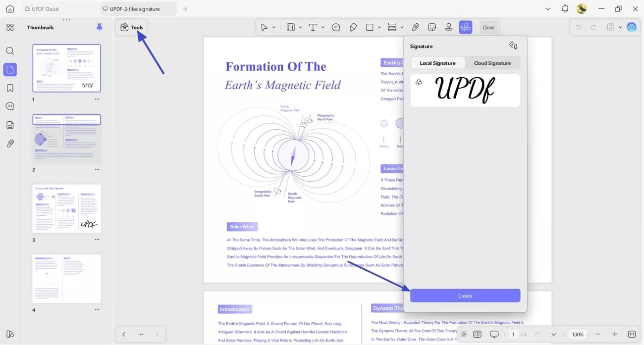This screenshot has width=644, height=345.
Task: Select the sticky note comment tool
Action: coord(336,27)
